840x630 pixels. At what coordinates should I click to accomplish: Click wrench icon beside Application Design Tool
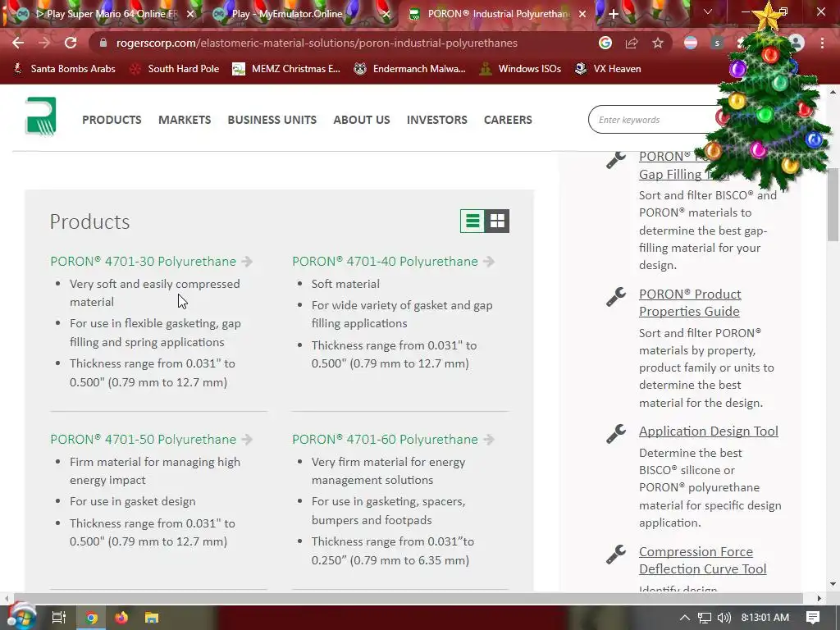click(x=615, y=434)
